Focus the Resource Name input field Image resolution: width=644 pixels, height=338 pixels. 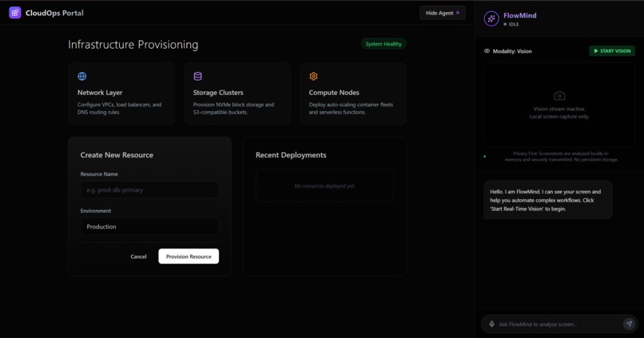coord(149,189)
